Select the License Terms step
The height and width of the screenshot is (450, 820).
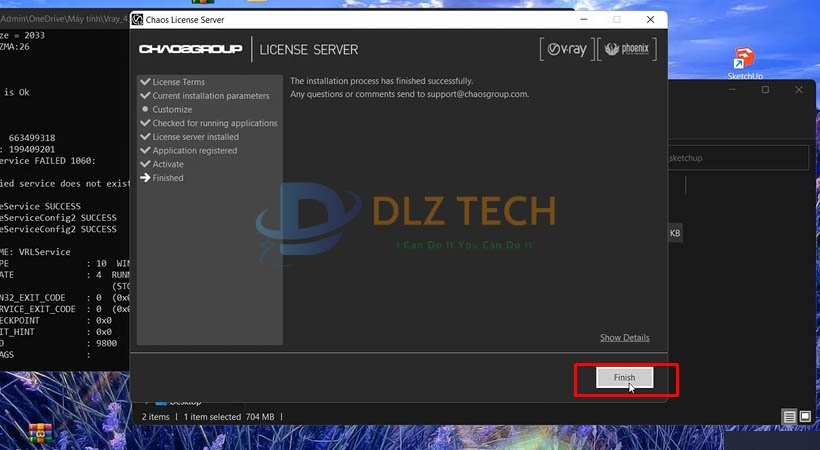click(x=178, y=82)
